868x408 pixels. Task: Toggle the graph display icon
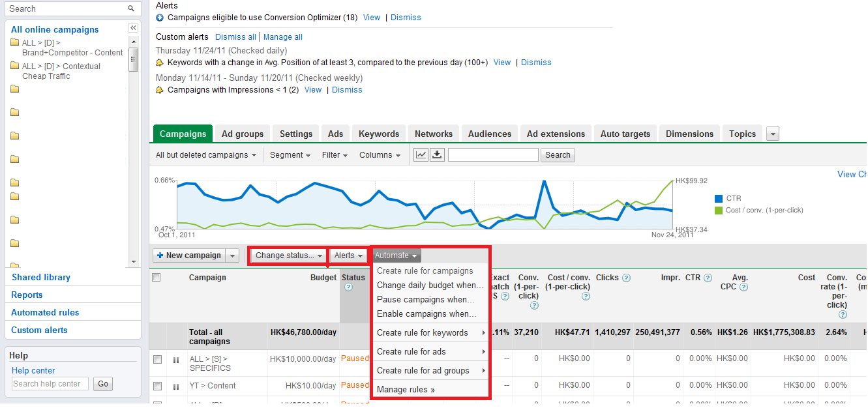[421, 154]
